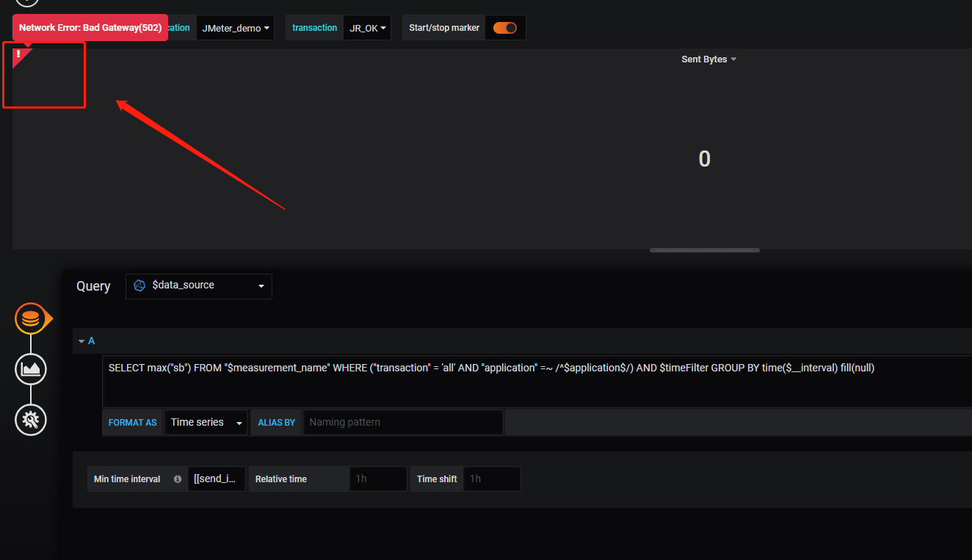Click the horizontal scrollbar under the panel
Screen dimensions: 972x560
coord(705,250)
